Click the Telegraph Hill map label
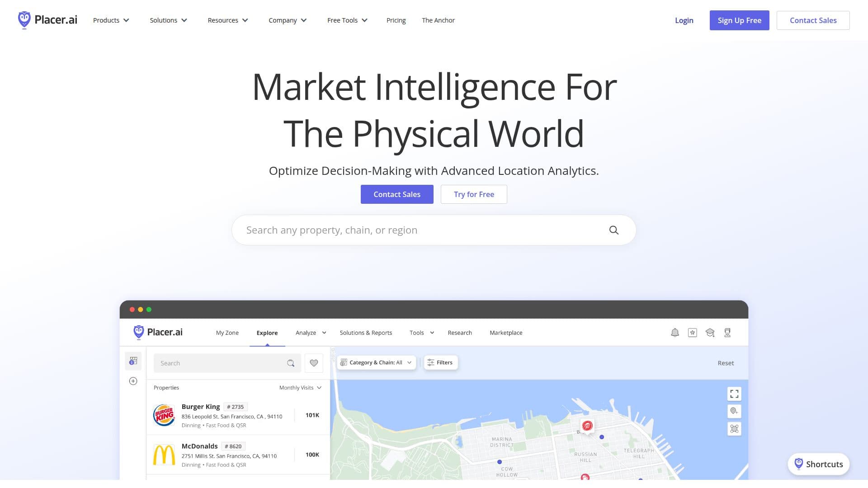 [x=639, y=453]
